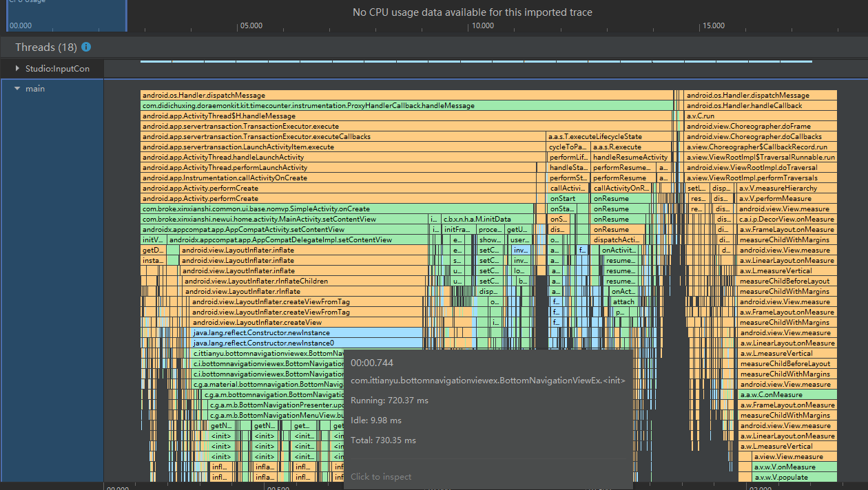
Task: Select the attach bar
Action: 623,302
